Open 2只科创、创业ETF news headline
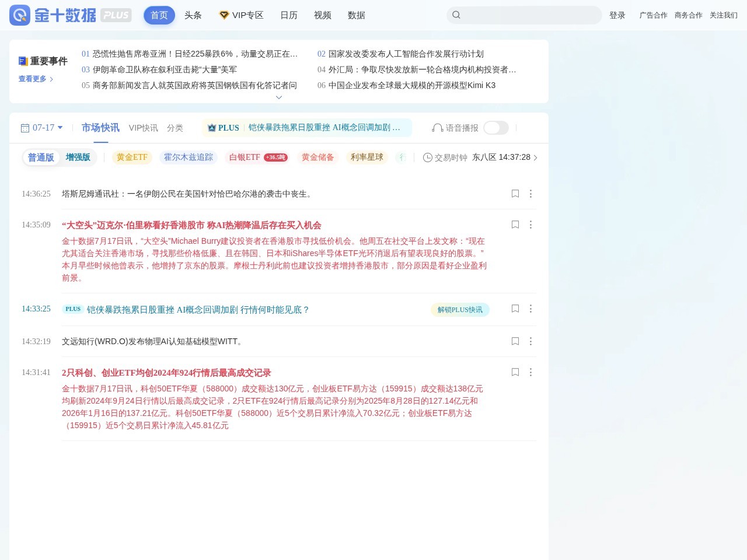Viewport: 747px width, 560px height. point(166,373)
